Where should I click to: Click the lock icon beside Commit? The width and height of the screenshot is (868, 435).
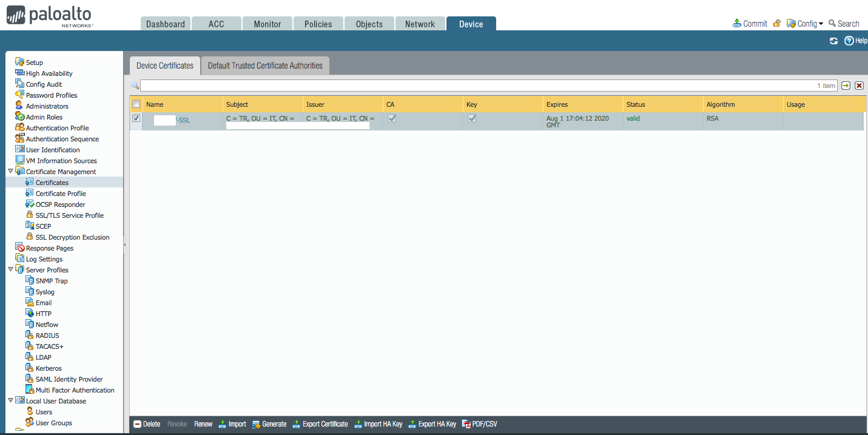click(x=776, y=24)
